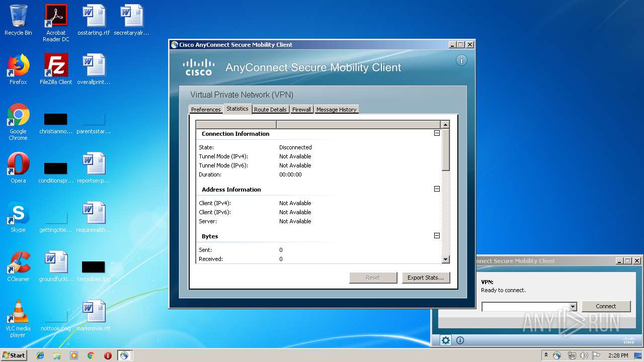Open VLC media player shortcut
644x362 pixels.
pos(18,319)
